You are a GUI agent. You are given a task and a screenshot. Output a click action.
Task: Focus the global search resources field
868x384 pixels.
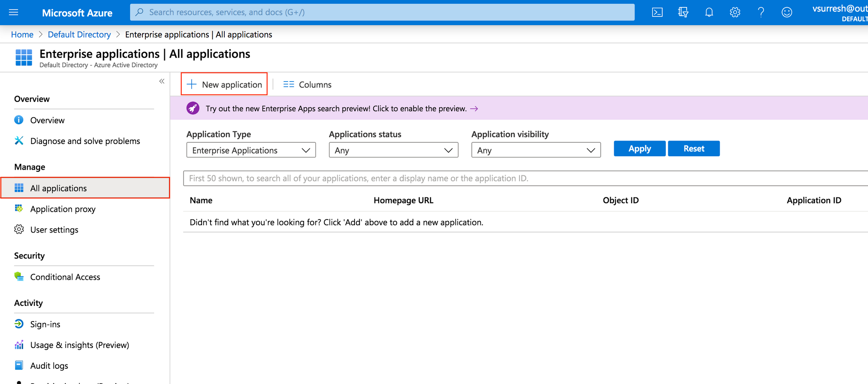point(382,12)
